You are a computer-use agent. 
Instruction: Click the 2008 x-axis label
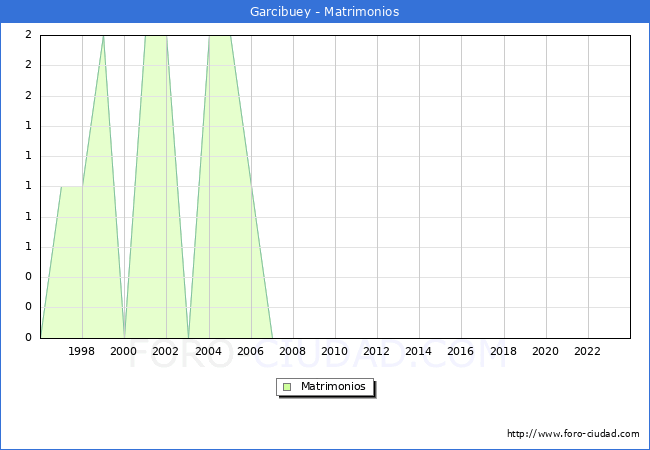point(292,351)
